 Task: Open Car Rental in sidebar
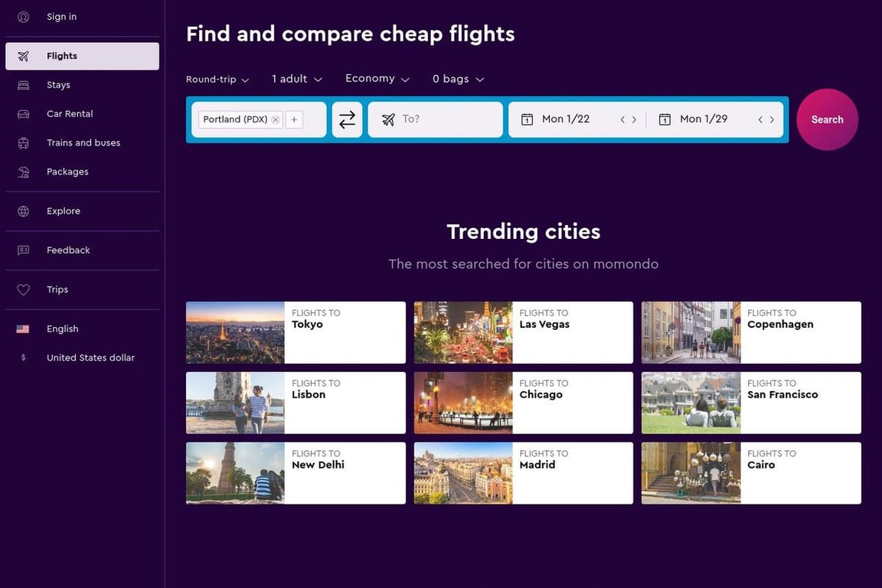coord(69,114)
